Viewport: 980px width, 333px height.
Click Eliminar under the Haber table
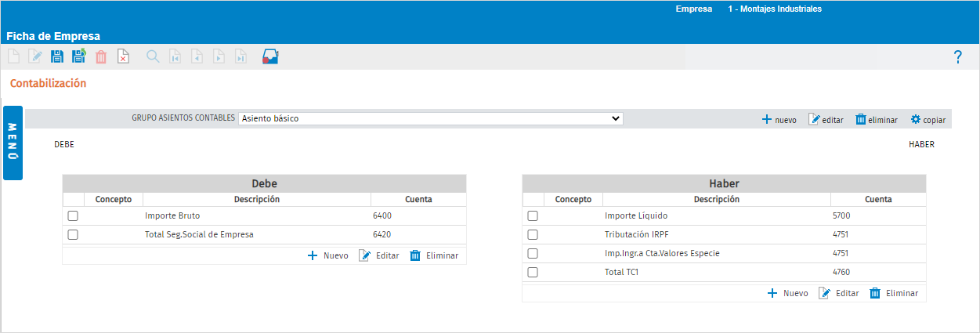[894, 293]
